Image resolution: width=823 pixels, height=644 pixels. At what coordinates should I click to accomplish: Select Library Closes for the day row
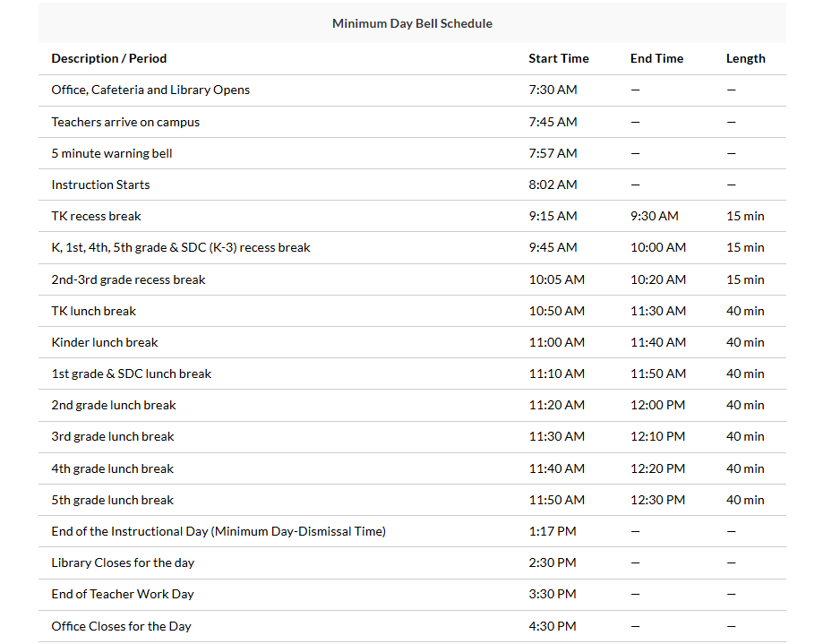pos(123,562)
